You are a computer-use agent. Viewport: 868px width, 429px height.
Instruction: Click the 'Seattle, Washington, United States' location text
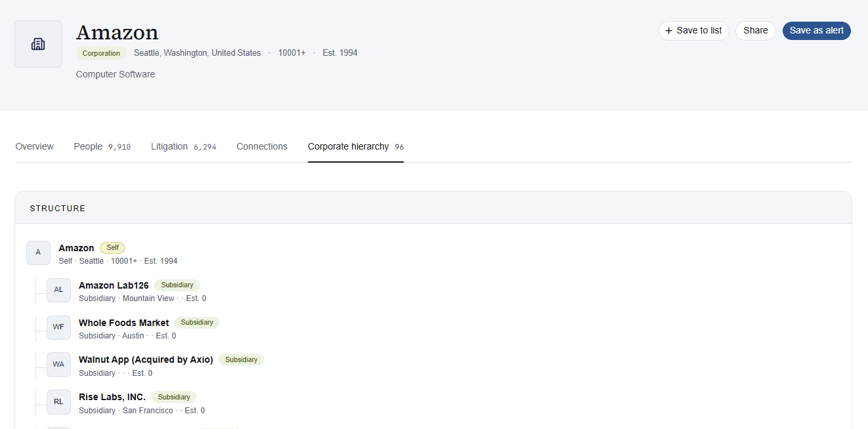[197, 53]
